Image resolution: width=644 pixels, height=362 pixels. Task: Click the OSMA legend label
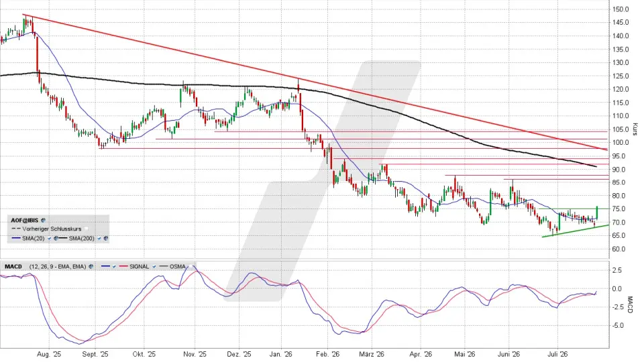pyautogui.click(x=177, y=266)
